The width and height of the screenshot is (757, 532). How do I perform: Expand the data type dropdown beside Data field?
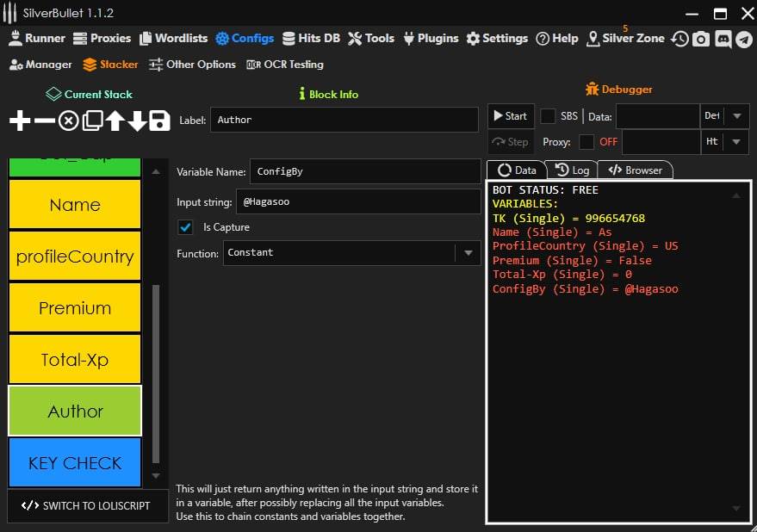(736, 116)
